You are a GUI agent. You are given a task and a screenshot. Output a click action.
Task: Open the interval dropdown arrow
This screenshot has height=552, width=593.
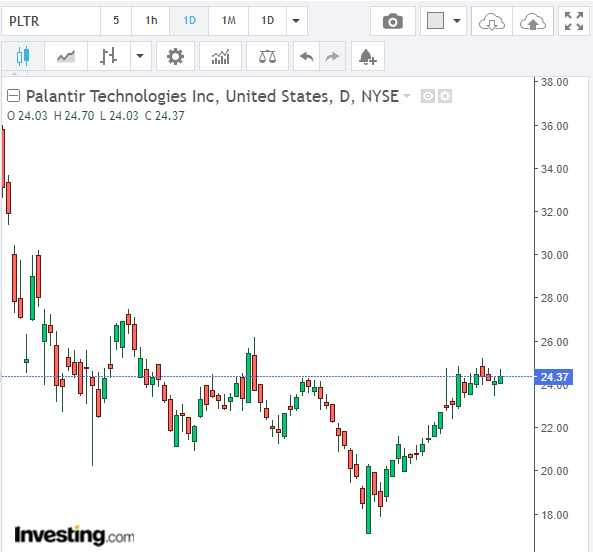[x=296, y=21]
